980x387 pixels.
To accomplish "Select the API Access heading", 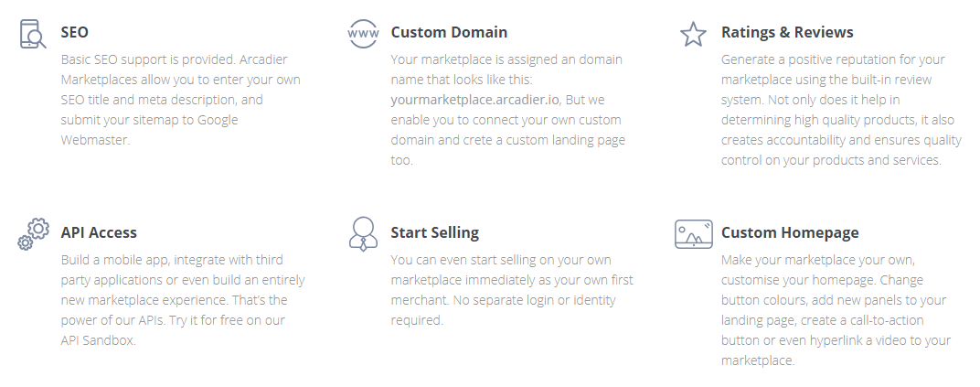I will 99,232.
